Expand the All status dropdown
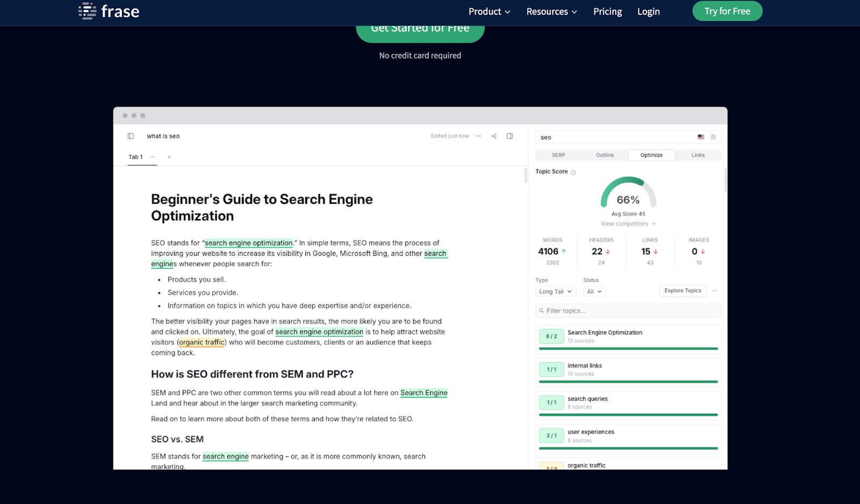Viewport: 860px width, 504px height. pos(594,291)
